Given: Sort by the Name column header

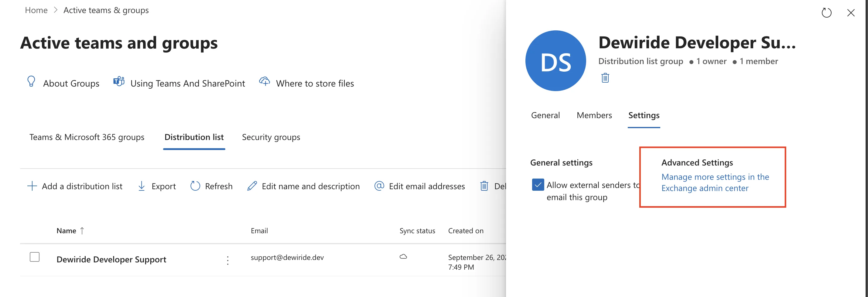Looking at the screenshot, I should pos(70,231).
